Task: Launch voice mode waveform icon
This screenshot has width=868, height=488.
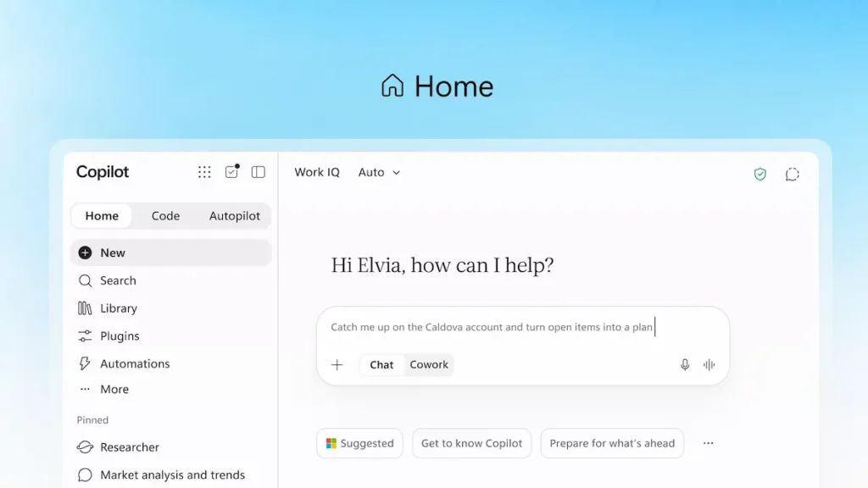Action: point(709,364)
